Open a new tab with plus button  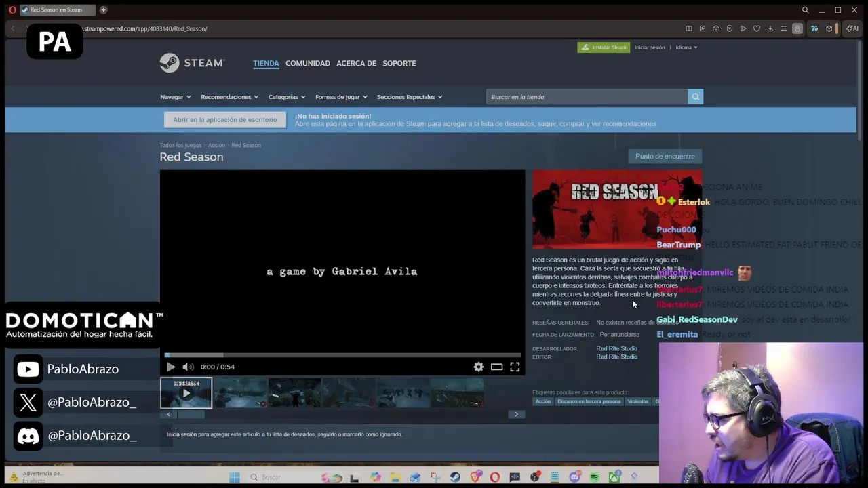click(103, 10)
